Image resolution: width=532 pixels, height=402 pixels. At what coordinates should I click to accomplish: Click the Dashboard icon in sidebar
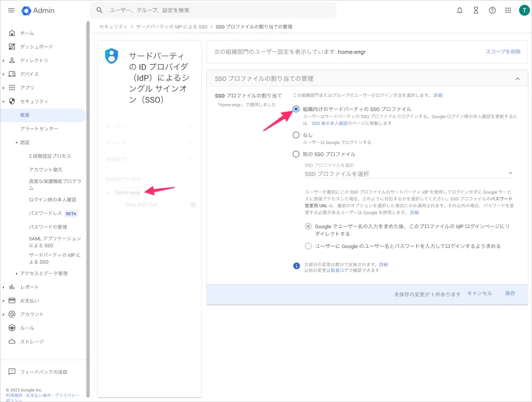(x=12, y=47)
